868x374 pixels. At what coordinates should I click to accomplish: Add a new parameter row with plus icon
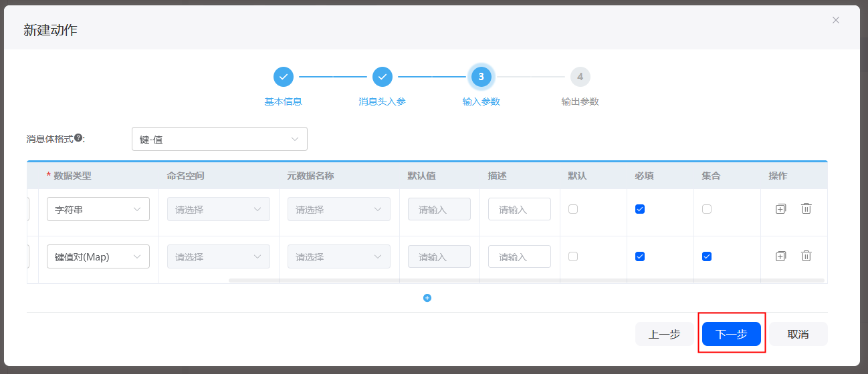point(427,298)
